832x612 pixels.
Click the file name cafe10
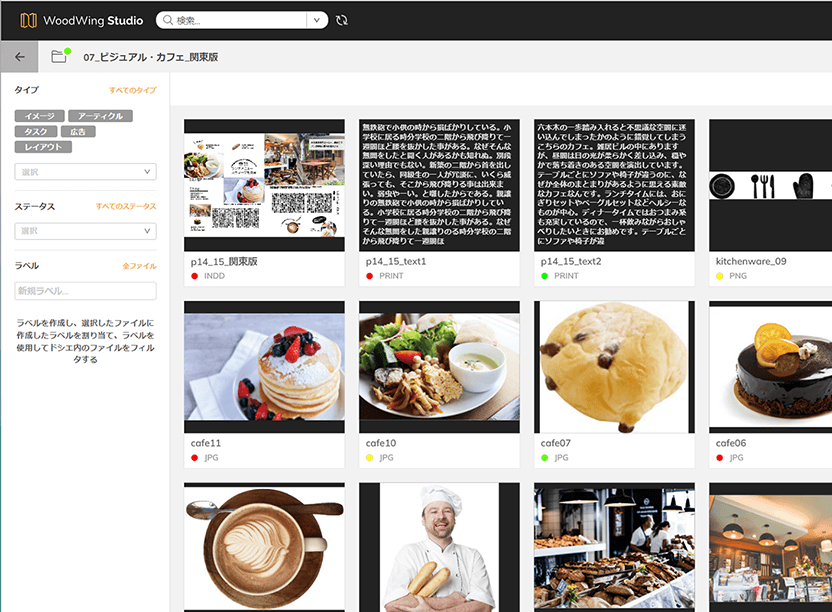[x=381, y=443]
